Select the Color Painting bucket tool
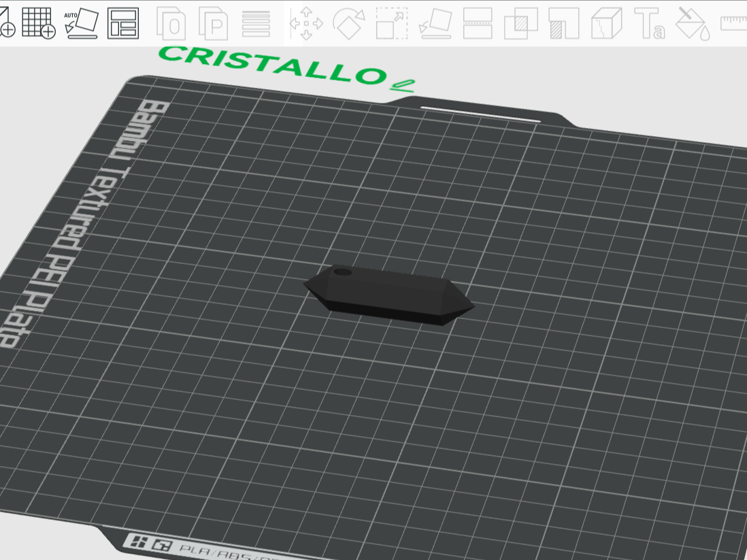 pos(693,23)
